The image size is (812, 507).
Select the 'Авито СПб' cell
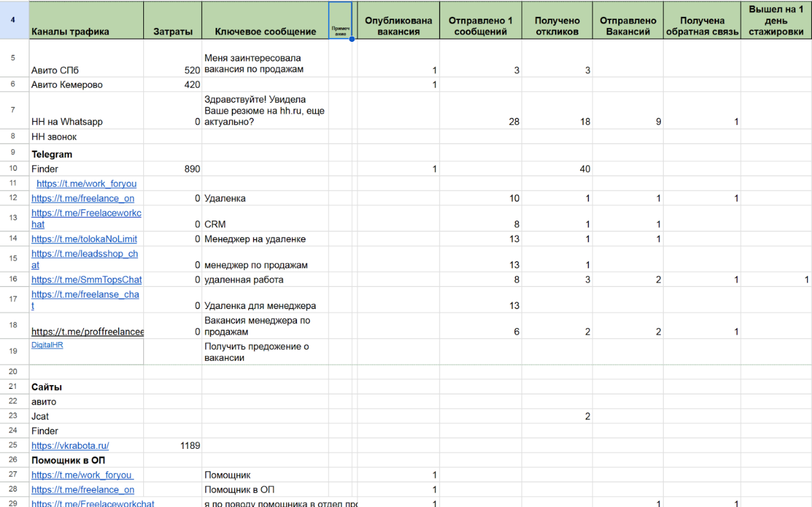tap(86, 59)
